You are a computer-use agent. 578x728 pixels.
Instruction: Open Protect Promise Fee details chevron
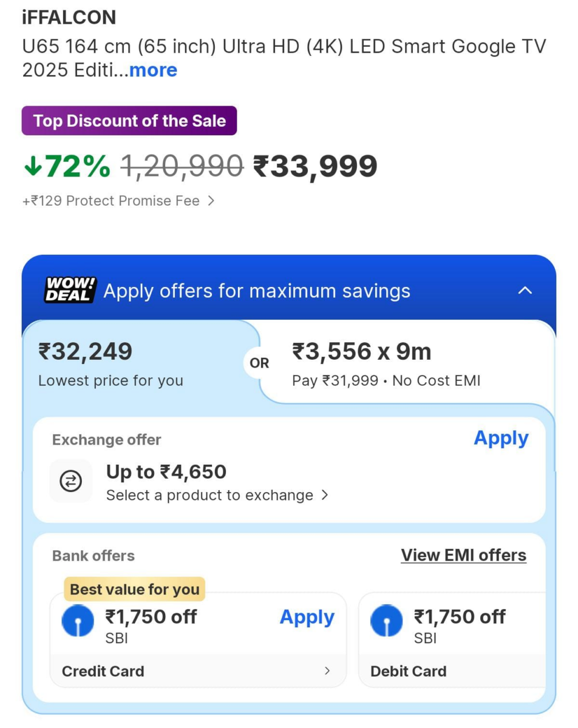(x=211, y=201)
